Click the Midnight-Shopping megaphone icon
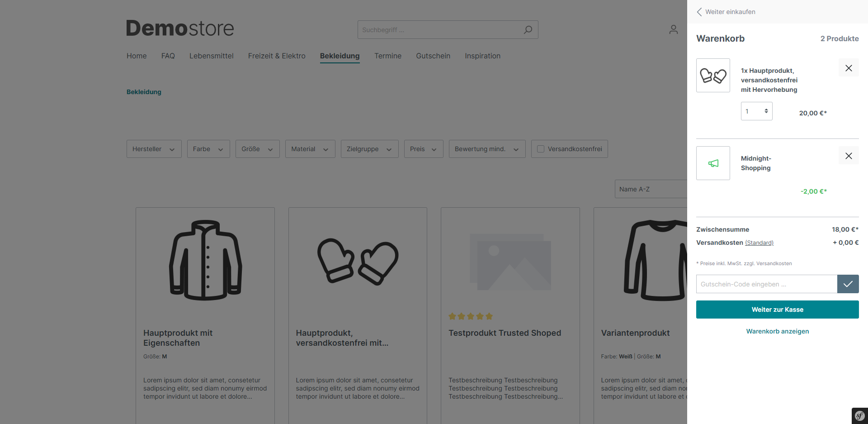This screenshot has width=868, height=424. [x=713, y=163]
